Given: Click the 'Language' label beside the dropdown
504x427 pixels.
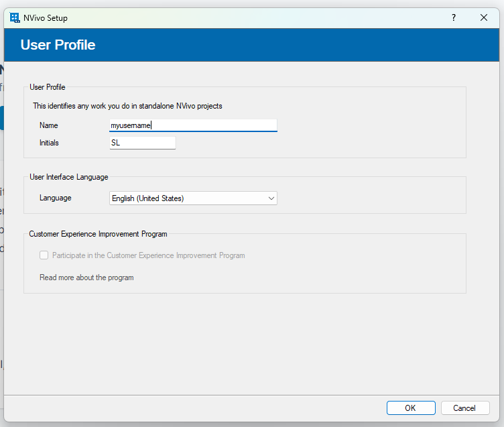Looking at the screenshot, I should (x=55, y=198).
